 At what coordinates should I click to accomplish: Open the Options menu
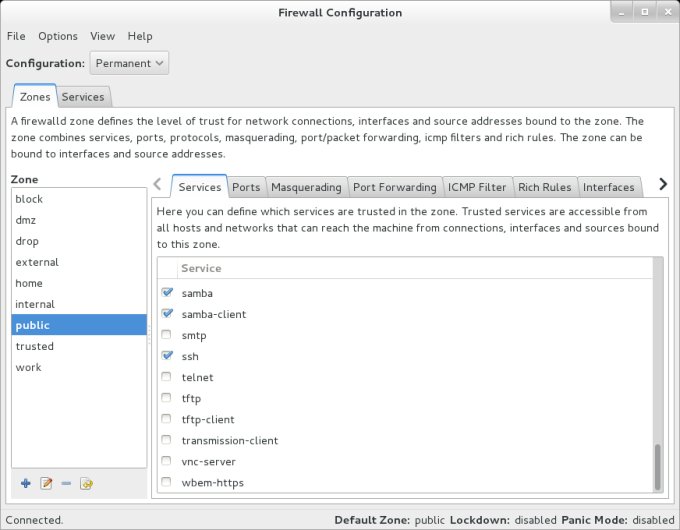pyautogui.click(x=58, y=36)
